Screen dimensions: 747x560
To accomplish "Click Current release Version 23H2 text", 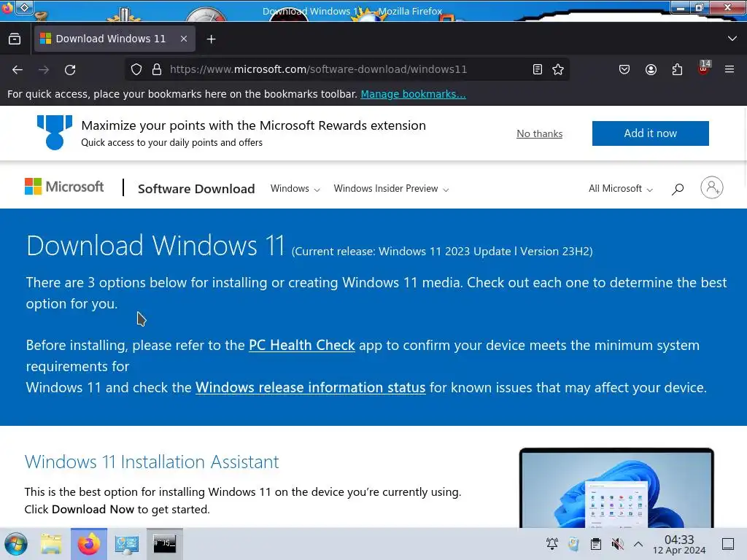I will 442,252.
